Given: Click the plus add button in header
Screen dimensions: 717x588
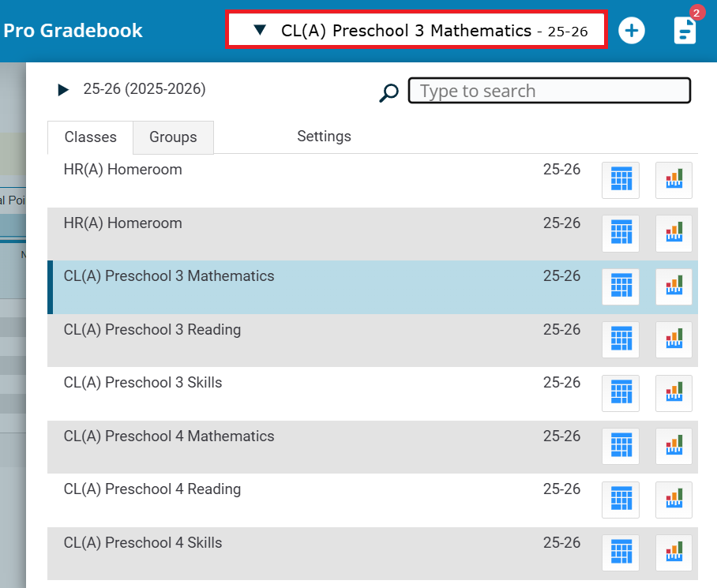Looking at the screenshot, I should 631,31.
